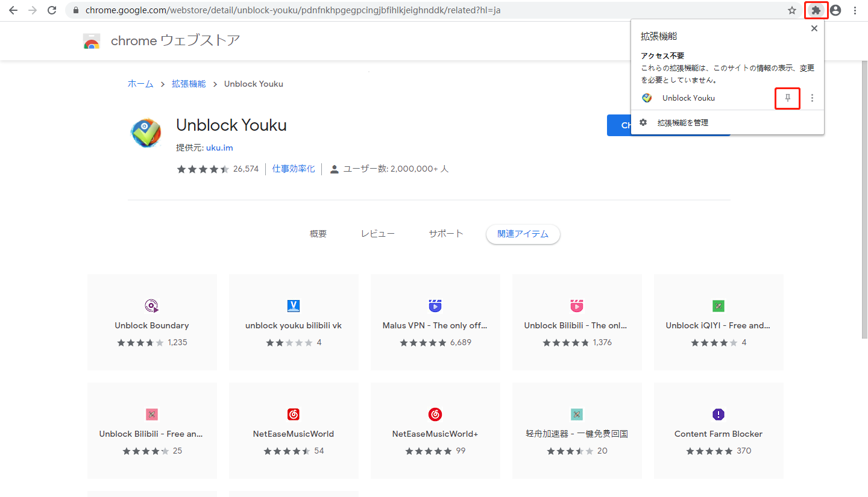Open the Content Farm Blocker title
This screenshot has height=497, width=868.
pos(719,434)
